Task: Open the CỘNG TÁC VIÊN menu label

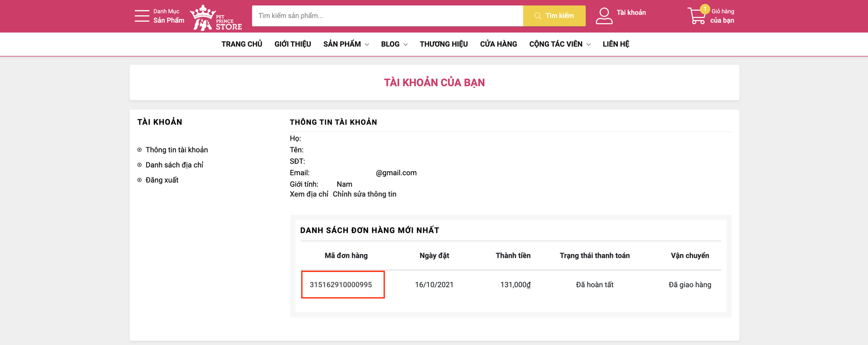Action: pyautogui.click(x=556, y=44)
